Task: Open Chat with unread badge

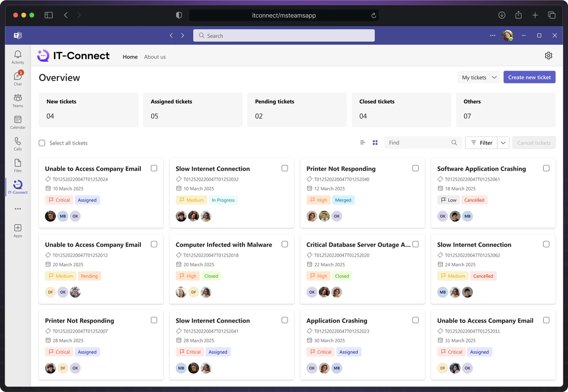Action: (18, 79)
